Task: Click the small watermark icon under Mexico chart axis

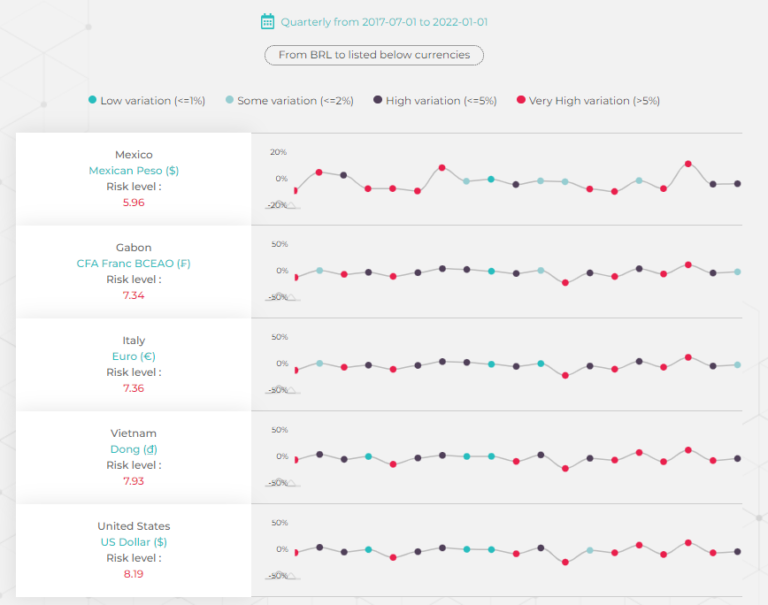Action: [278, 204]
